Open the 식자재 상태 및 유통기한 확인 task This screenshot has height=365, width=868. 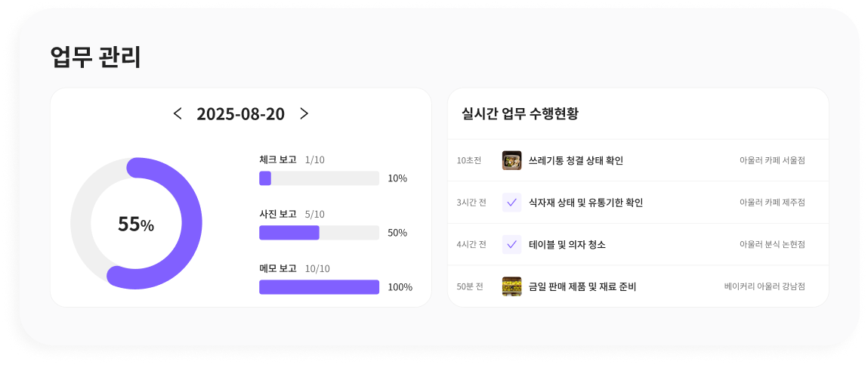pos(585,203)
